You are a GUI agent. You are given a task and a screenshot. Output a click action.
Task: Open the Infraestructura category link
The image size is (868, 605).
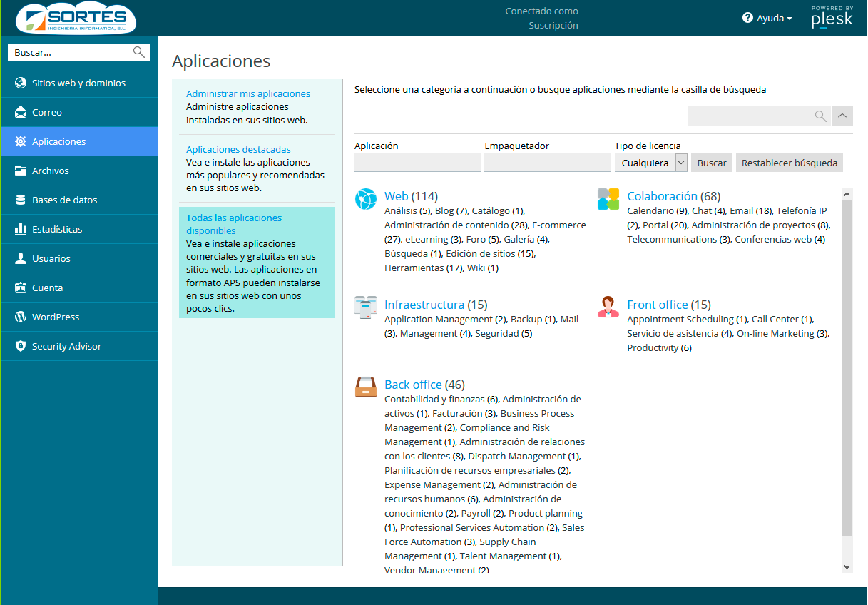coord(424,305)
